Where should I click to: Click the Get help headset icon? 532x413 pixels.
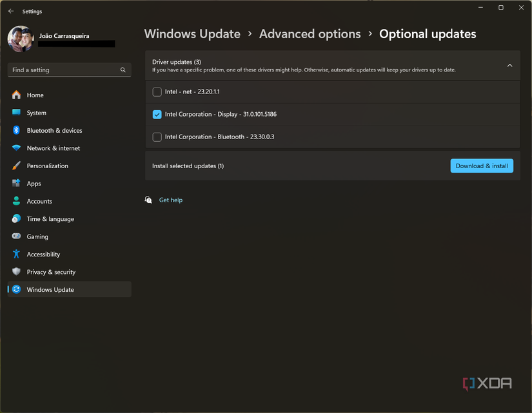(148, 200)
